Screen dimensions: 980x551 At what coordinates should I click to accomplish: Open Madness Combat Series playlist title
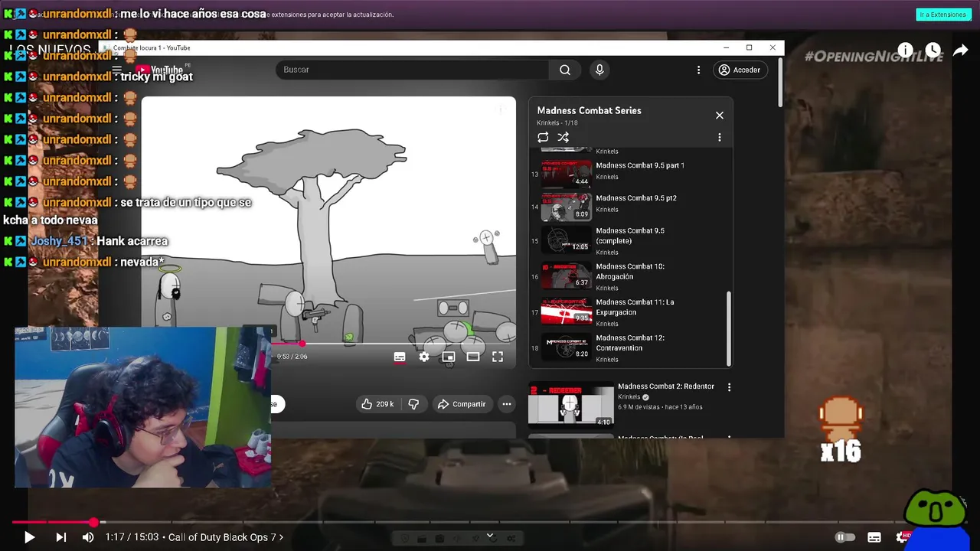(589, 110)
